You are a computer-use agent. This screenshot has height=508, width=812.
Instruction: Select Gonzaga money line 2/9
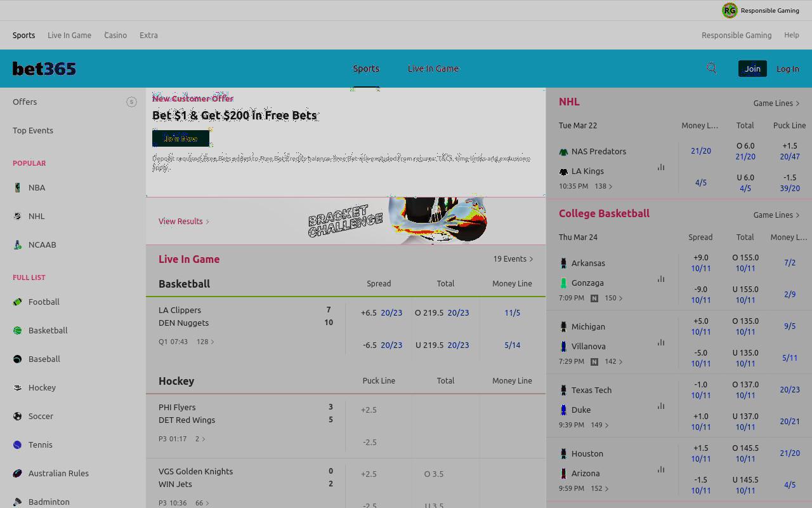click(790, 294)
